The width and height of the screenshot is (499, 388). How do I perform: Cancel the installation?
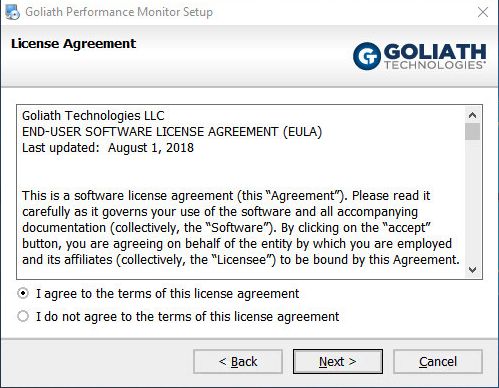pyautogui.click(x=438, y=361)
